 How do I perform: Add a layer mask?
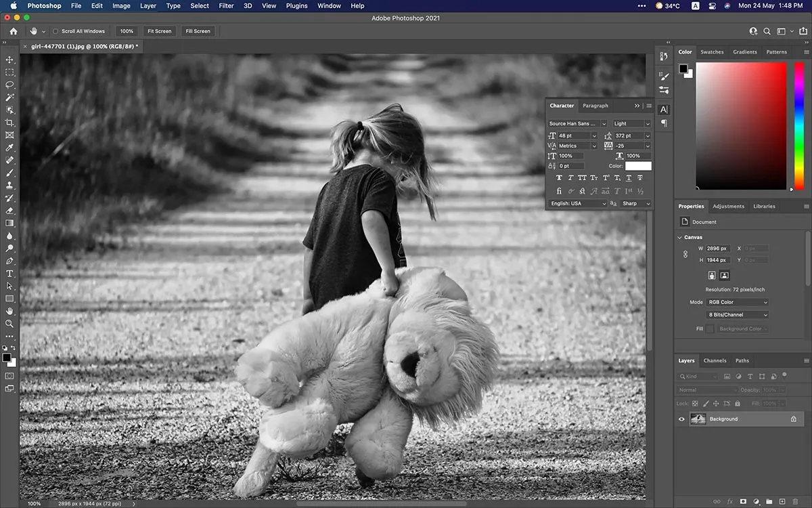(x=743, y=501)
